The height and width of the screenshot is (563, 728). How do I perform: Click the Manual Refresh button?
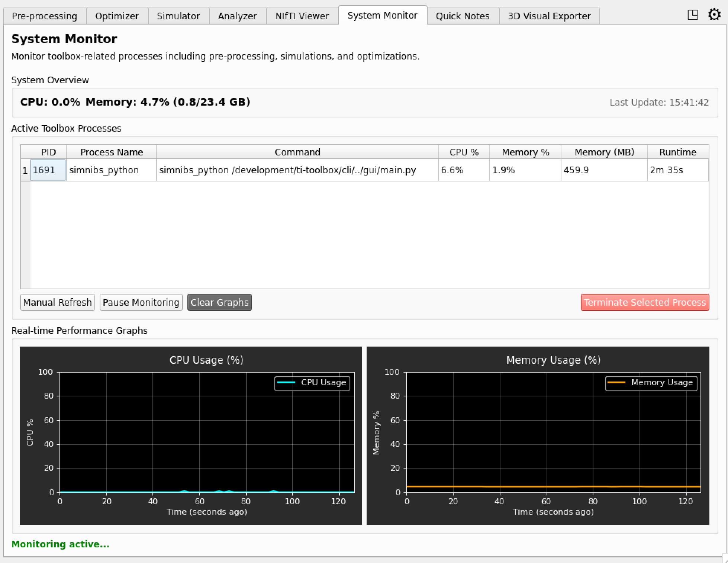(x=57, y=302)
